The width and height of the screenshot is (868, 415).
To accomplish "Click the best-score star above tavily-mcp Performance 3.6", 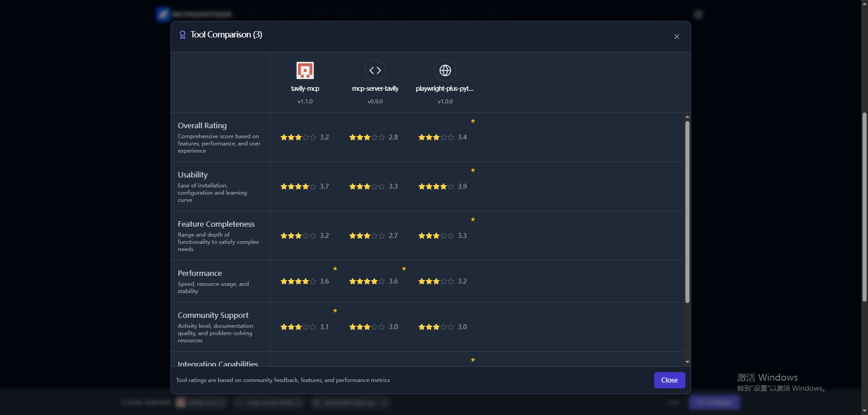I will (335, 269).
